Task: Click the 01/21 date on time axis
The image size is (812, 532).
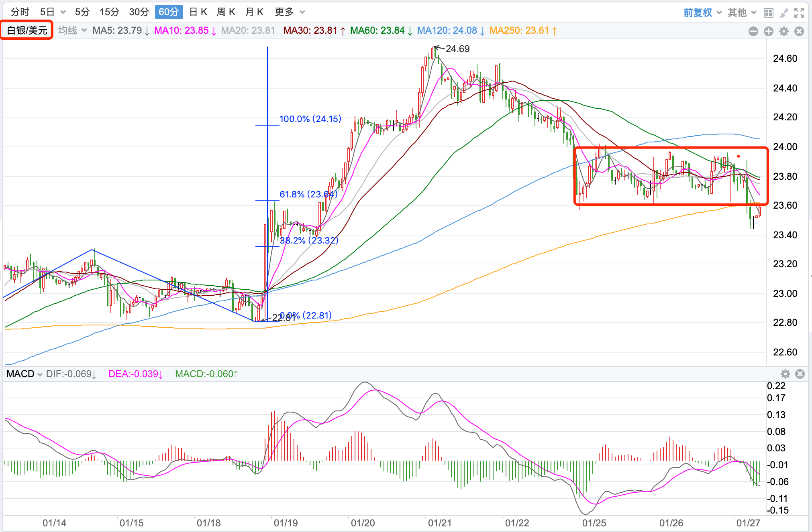Action: point(440,523)
